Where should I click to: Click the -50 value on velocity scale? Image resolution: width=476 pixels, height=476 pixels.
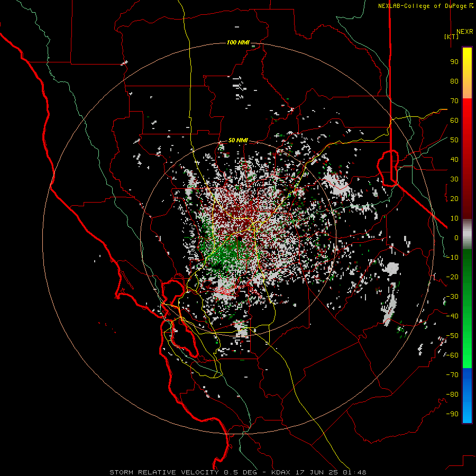point(452,336)
